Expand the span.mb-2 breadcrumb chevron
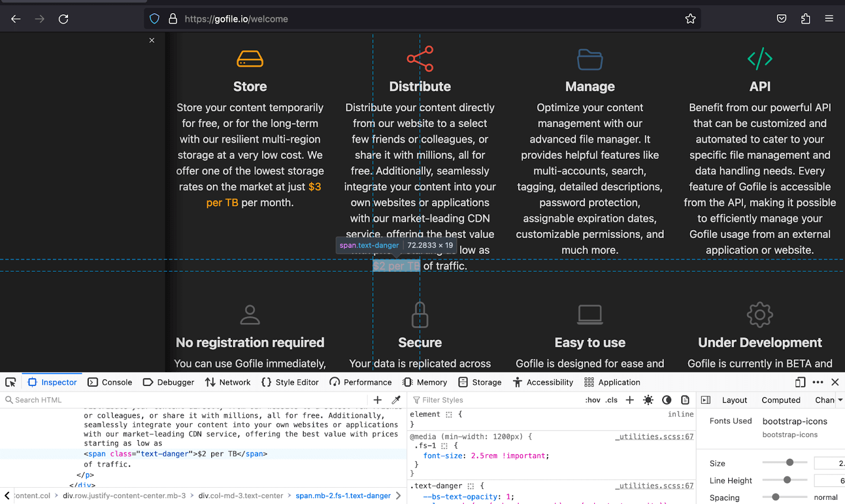Viewport: 845px width, 504px height. pyautogui.click(x=397, y=496)
